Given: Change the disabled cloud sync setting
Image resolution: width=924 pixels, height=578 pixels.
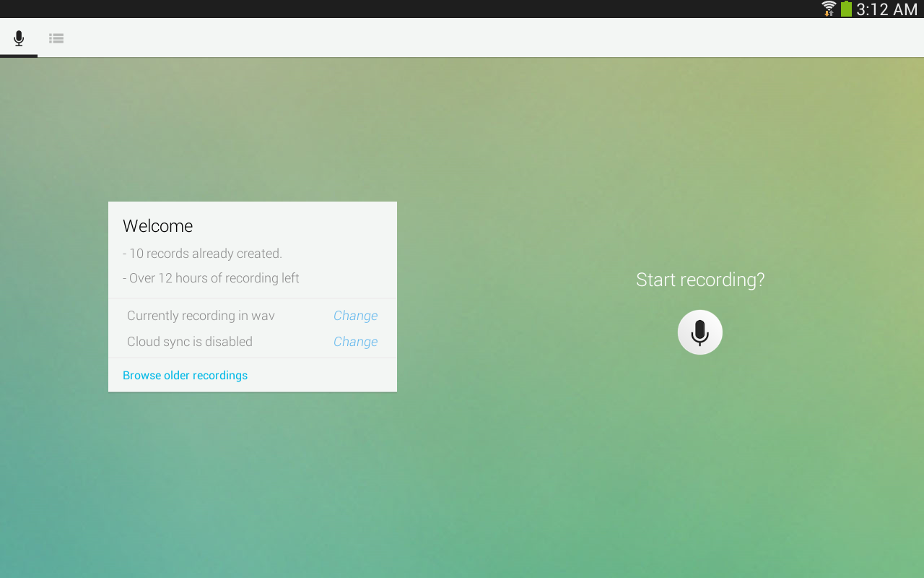Looking at the screenshot, I should tap(355, 342).
